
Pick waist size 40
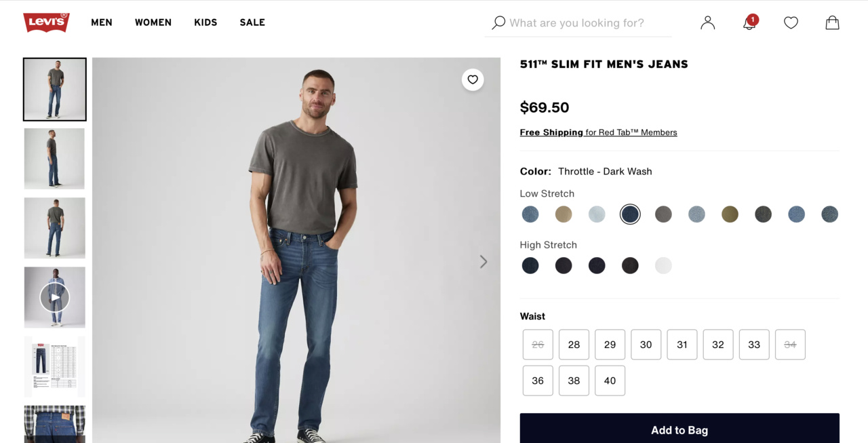610,381
